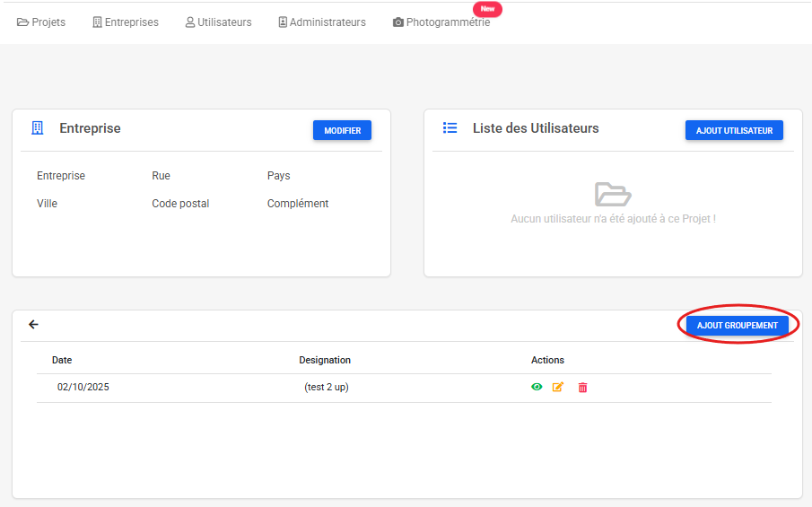Screen dimensions: 812x507
Task: Click the red New badge
Action: point(487,9)
